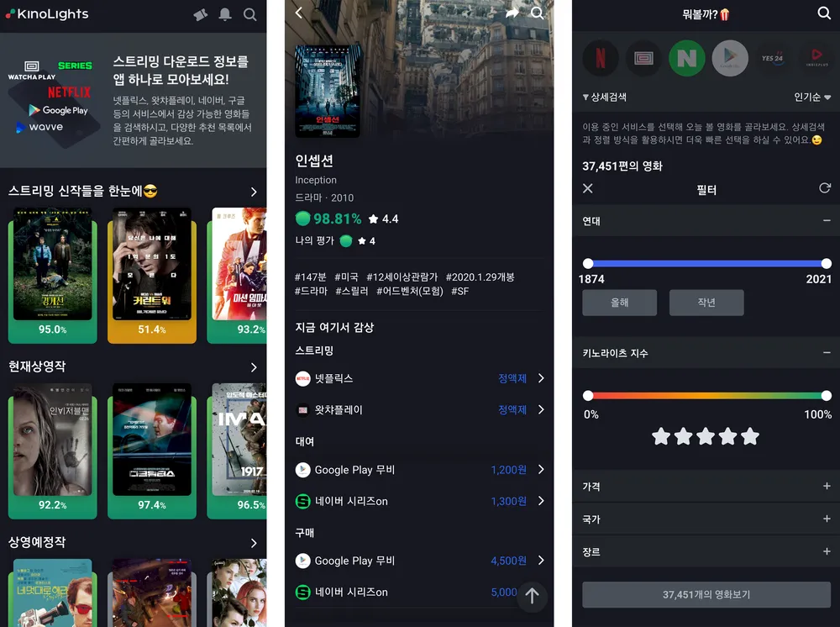Tap the green rating dot next to 98.81%
The image size is (840, 627).
[x=302, y=219]
